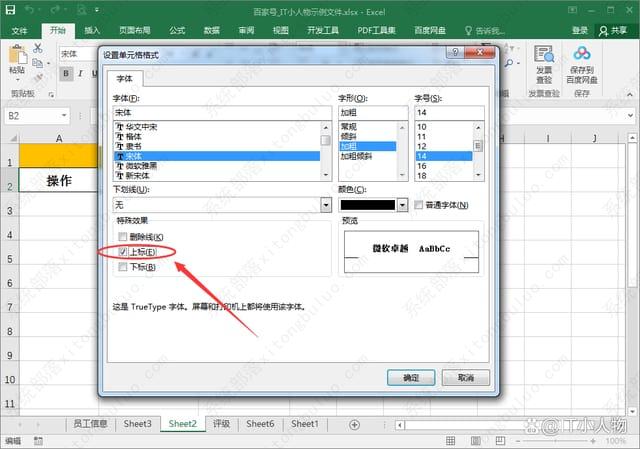
Task: Uncheck the 上标 superscript checkbox
Action: coord(123,252)
